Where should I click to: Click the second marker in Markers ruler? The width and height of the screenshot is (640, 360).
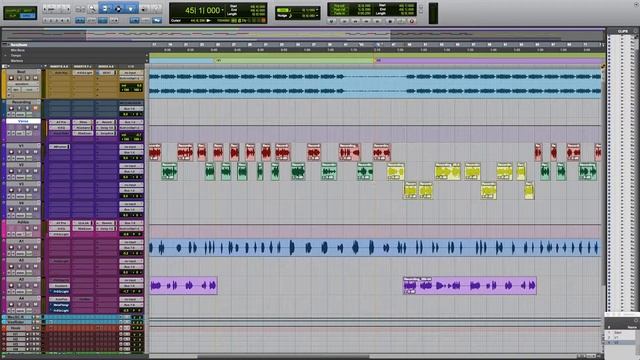pos(378,60)
